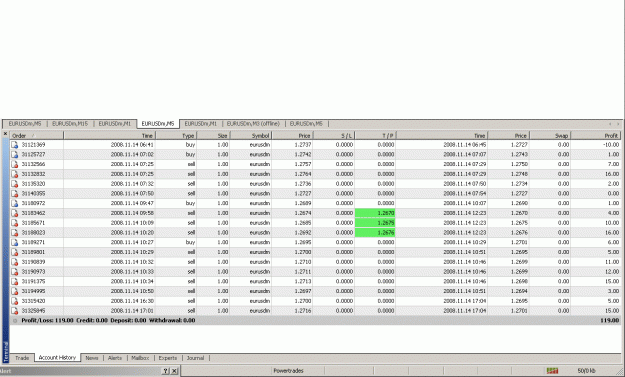Open the EURUSDm,M3 (offline) chart tab

(253, 124)
